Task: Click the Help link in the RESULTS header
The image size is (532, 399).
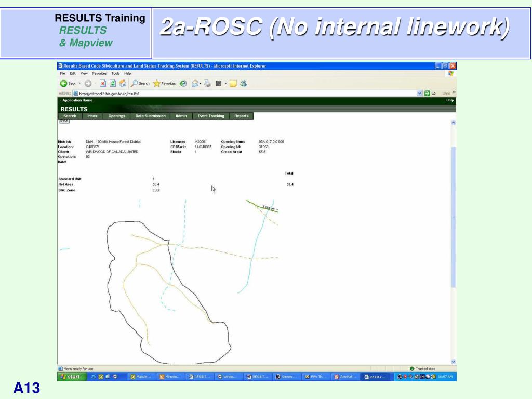Action: click(450, 100)
